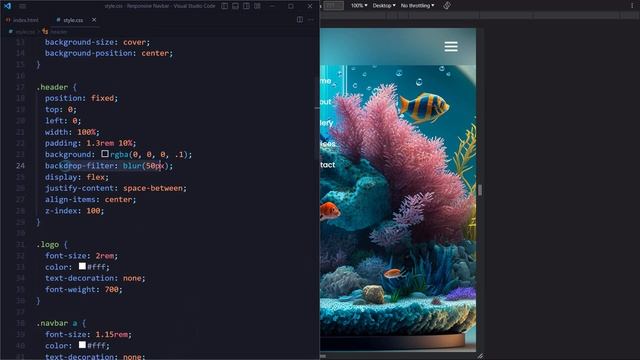Toggle primary side bar layout icon
This screenshot has height=360, width=640.
pos(224,6)
